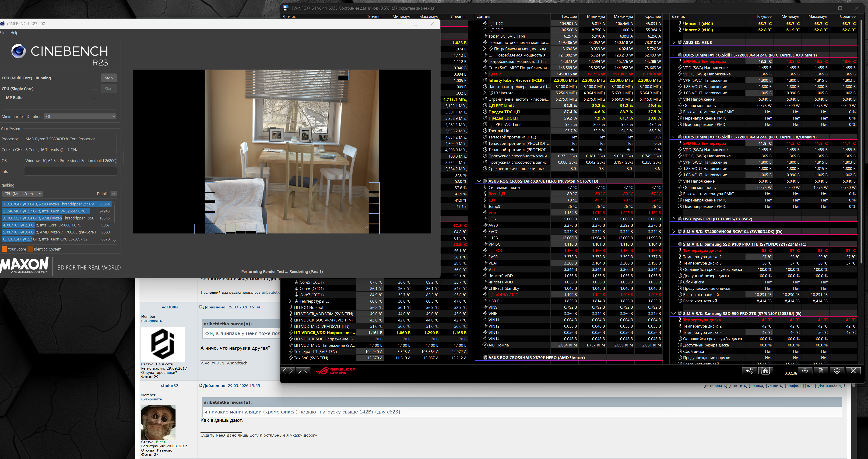Click the X icon in HWiNFO bottom toolbar

point(853,371)
